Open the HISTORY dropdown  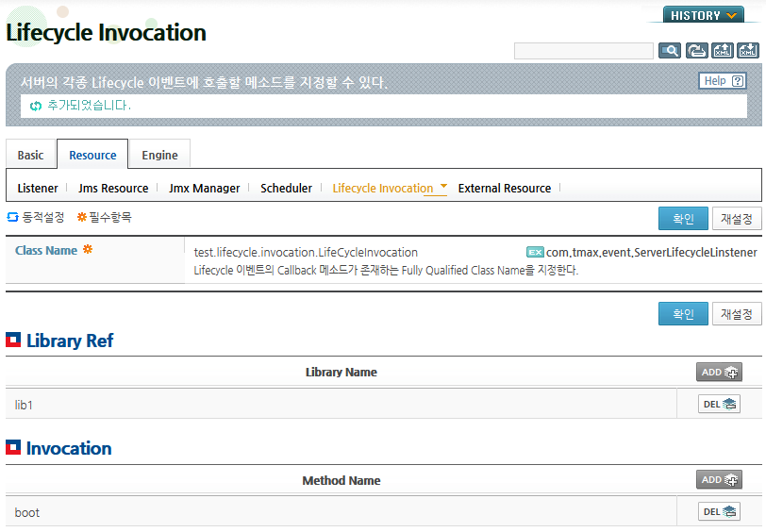703,16
